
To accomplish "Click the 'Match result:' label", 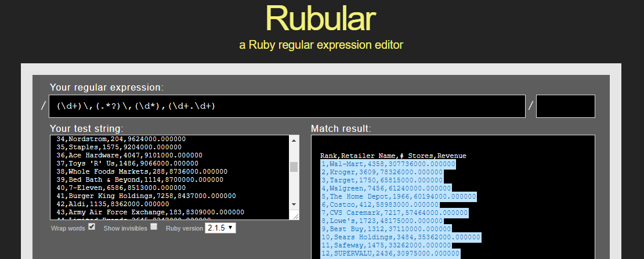I will pyautogui.click(x=341, y=129).
